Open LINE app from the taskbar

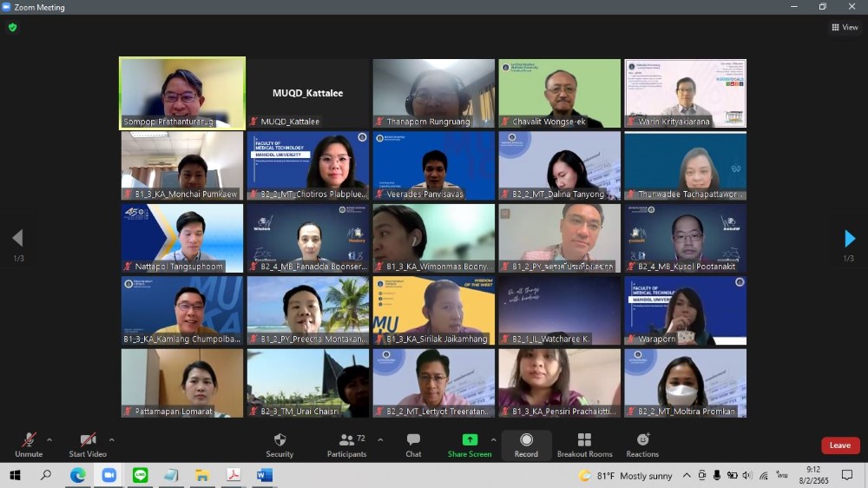coord(140,475)
